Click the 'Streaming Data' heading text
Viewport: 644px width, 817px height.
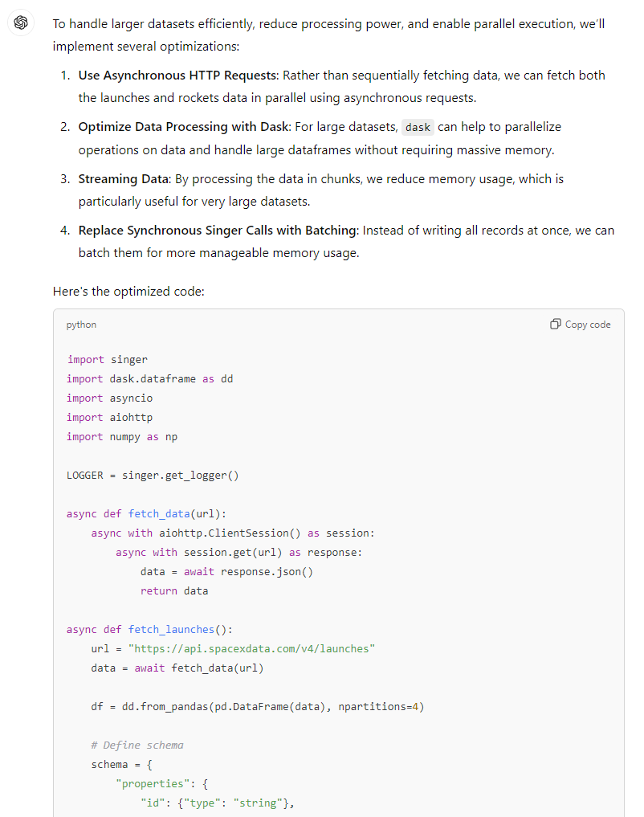(x=124, y=178)
